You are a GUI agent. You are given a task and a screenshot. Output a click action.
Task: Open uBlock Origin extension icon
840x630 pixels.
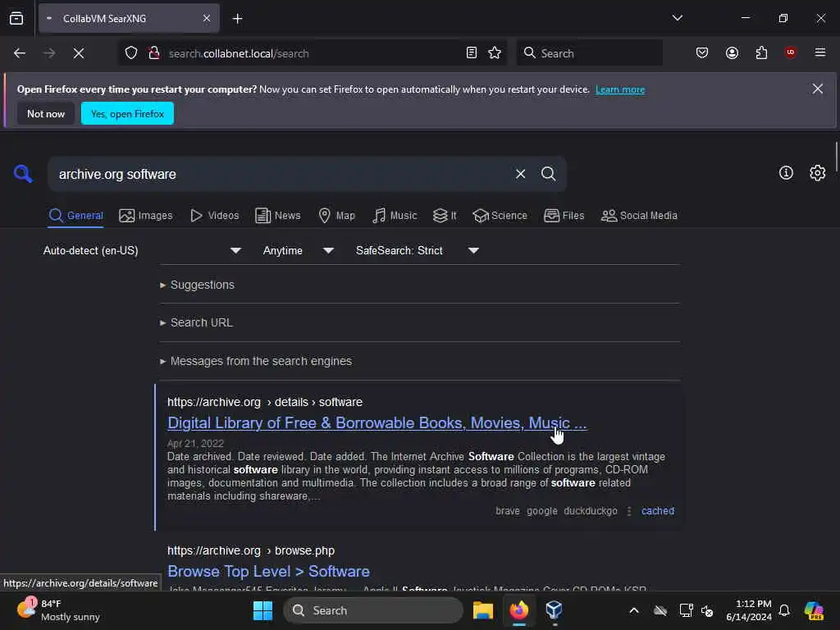(790, 52)
